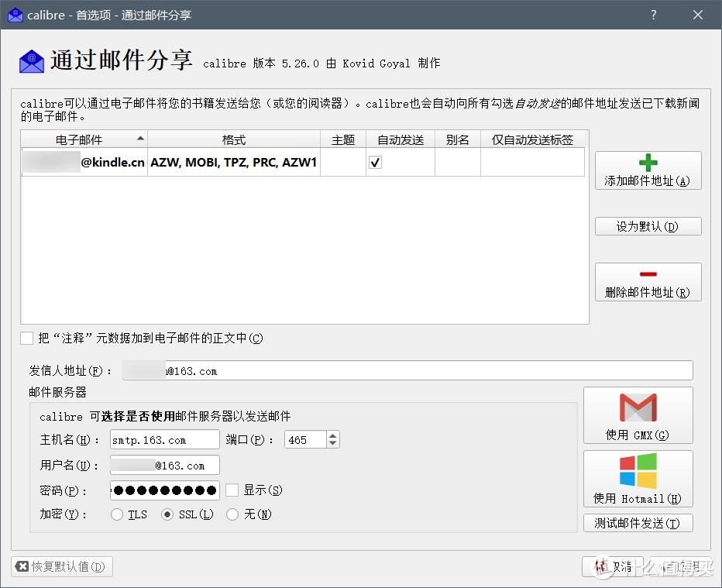Sort by the 电子邮件 column header
722x588 pixels.
[84, 139]
